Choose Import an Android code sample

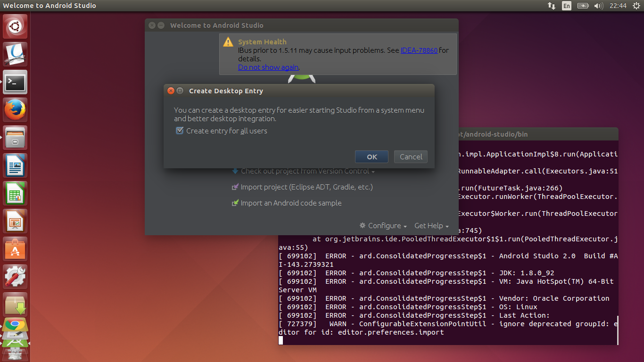click(291, 203)
